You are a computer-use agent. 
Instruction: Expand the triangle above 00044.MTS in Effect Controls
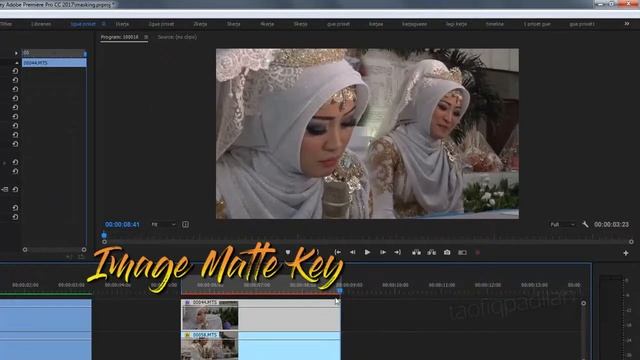[x=16, y=53]
